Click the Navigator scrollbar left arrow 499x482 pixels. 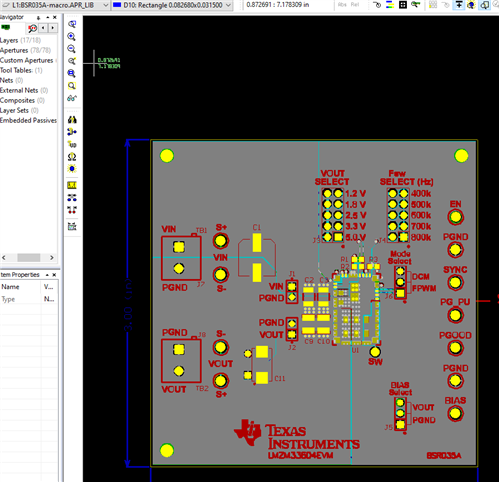4,257
